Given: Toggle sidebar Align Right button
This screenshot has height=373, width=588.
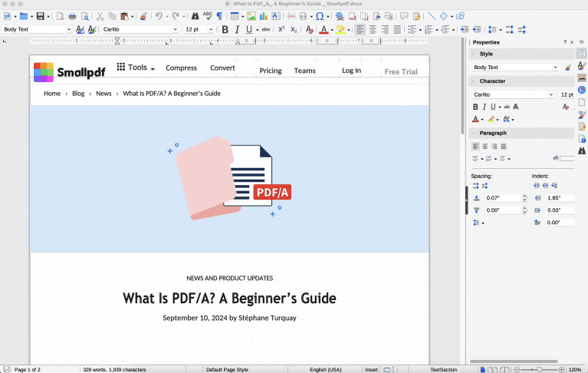Looking at the screenshot, I should 494,147.
